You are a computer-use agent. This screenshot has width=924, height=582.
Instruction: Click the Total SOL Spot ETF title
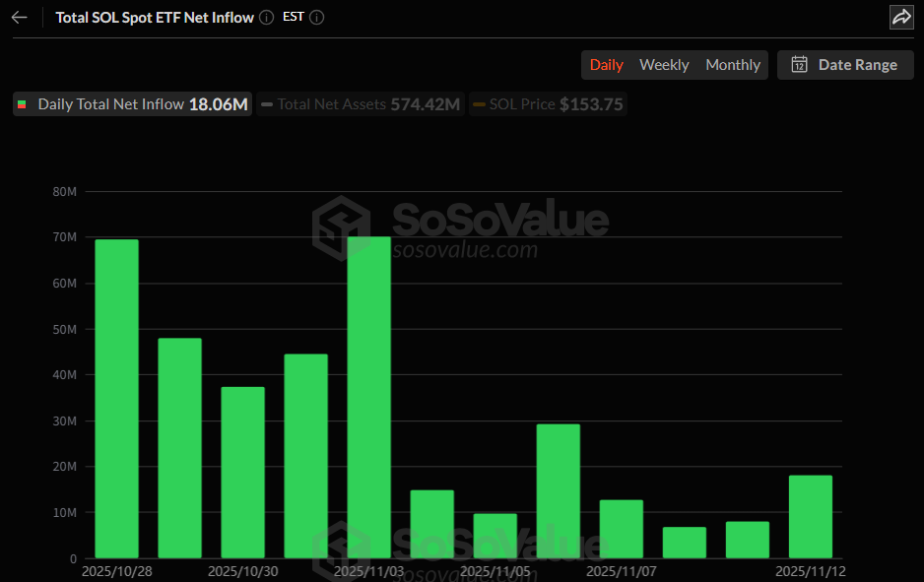(155, 18)
